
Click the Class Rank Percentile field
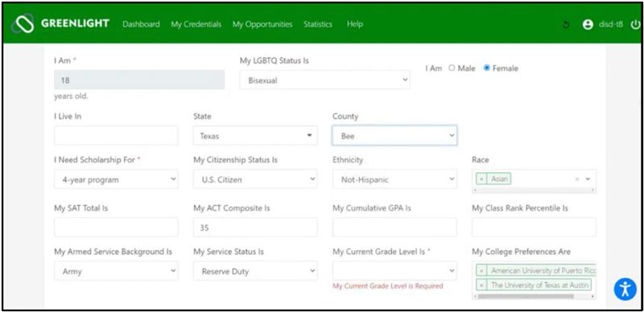534,227
